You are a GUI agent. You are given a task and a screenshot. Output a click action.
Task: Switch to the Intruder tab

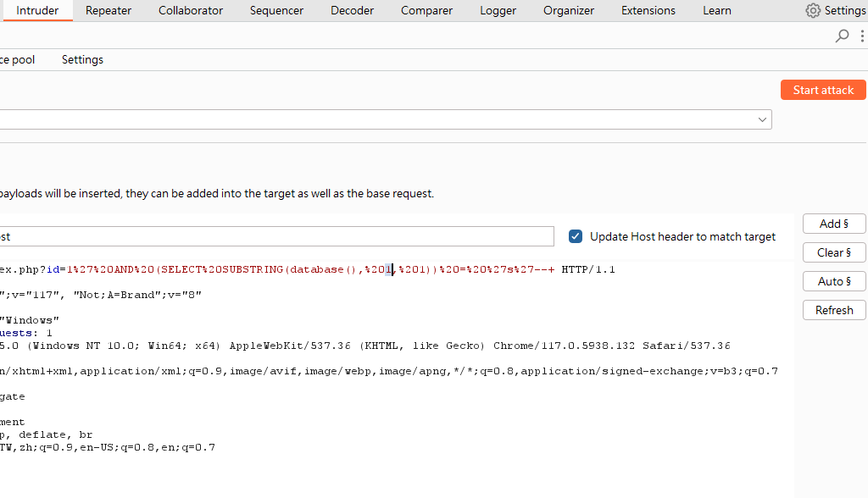[x=37, y=10]
